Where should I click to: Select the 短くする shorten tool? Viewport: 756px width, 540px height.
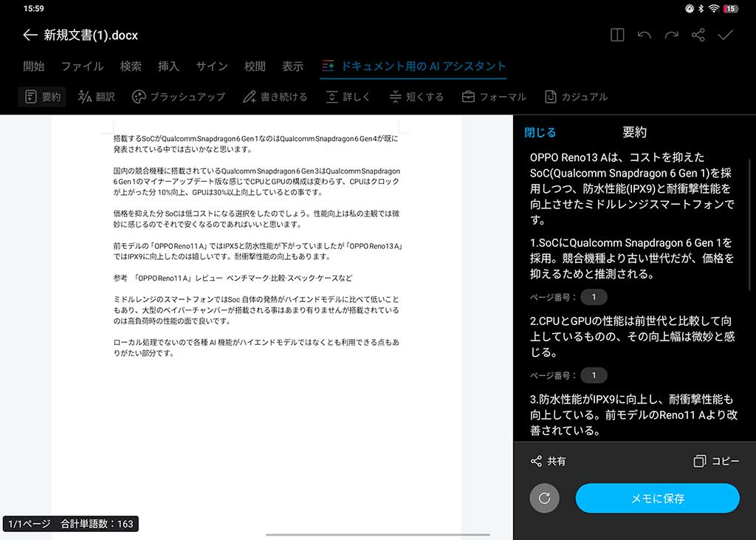click(416, 97)
